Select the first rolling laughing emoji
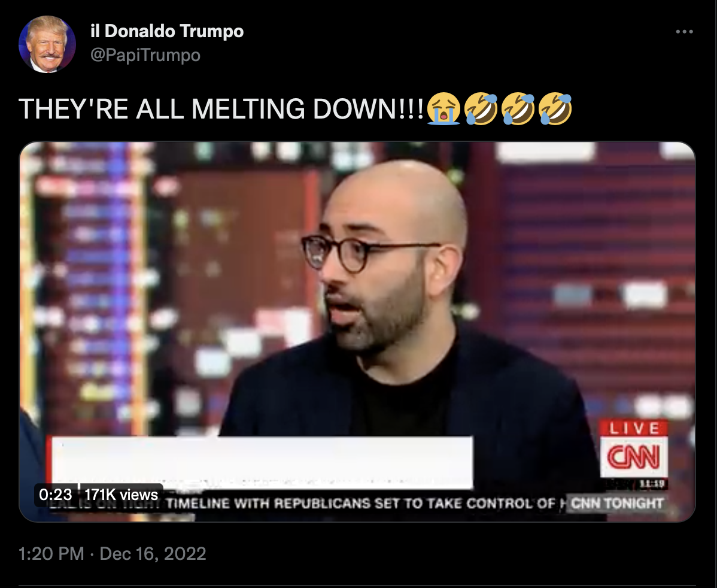 [481, 108]
